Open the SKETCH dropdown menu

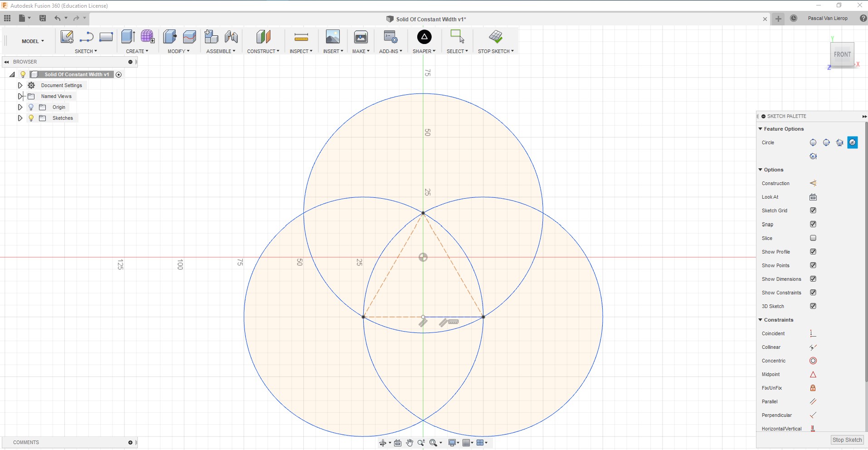[x=86, y=51]
